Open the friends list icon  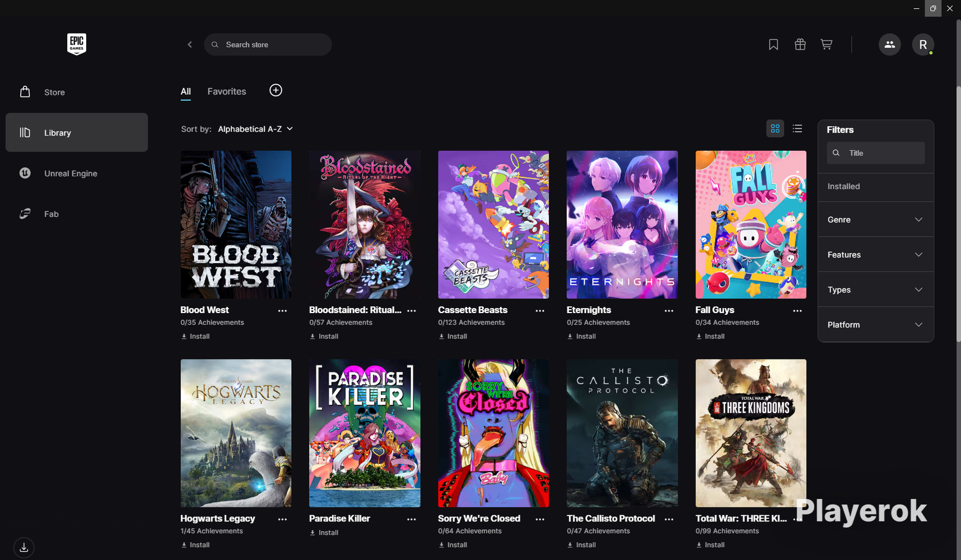coord(889,44)
